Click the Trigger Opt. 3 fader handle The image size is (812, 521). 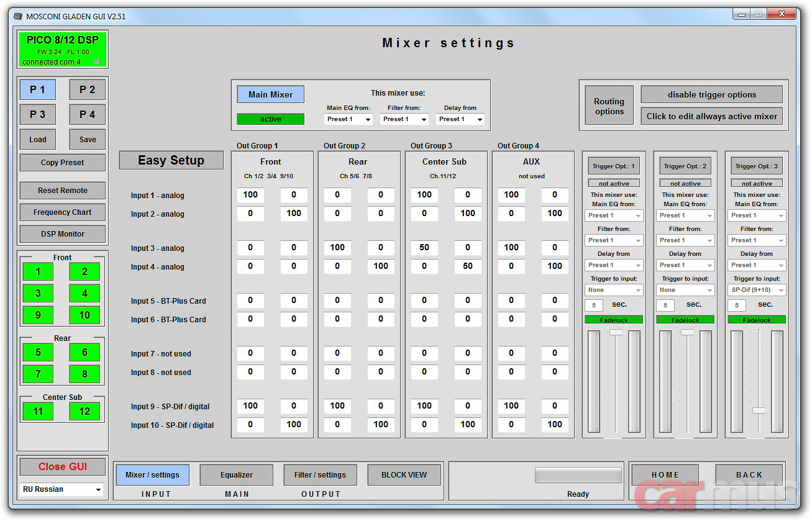pos(759,410)
